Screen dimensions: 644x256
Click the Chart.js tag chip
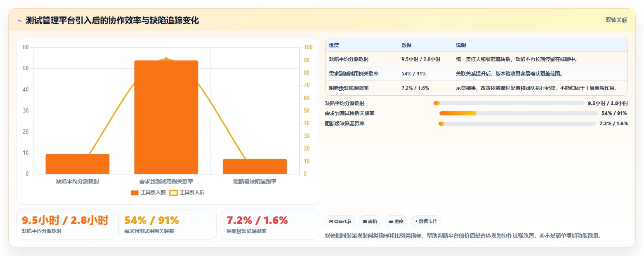tap(340, 221)
